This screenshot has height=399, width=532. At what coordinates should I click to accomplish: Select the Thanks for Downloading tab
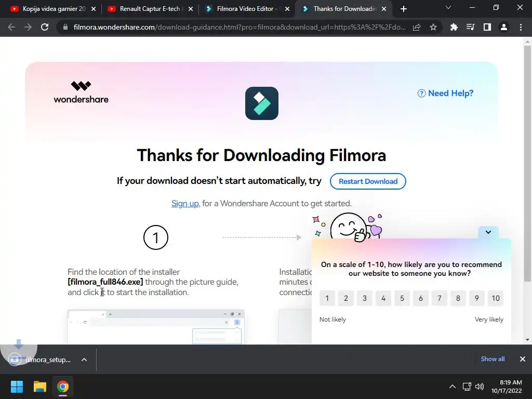[343, 9]
